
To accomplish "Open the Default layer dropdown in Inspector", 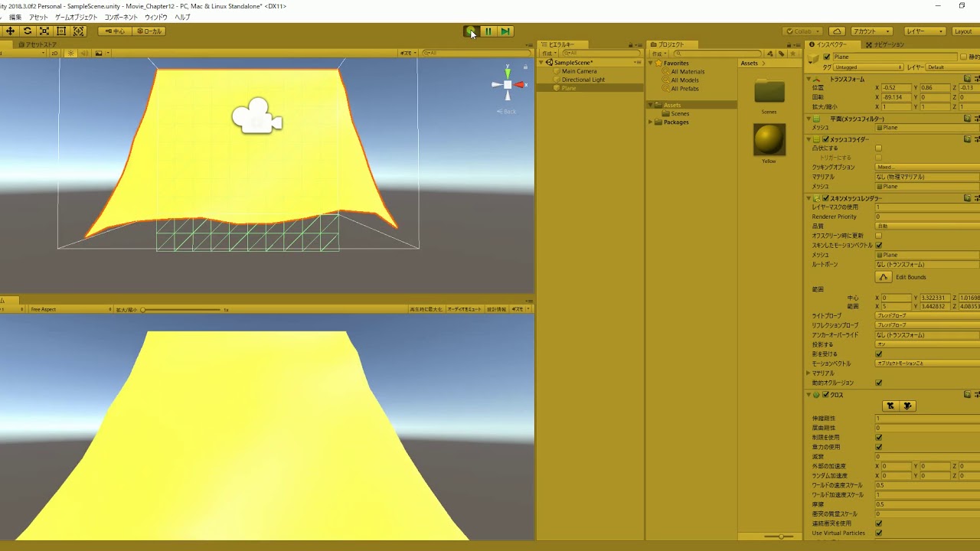I will tap(952, 67).
